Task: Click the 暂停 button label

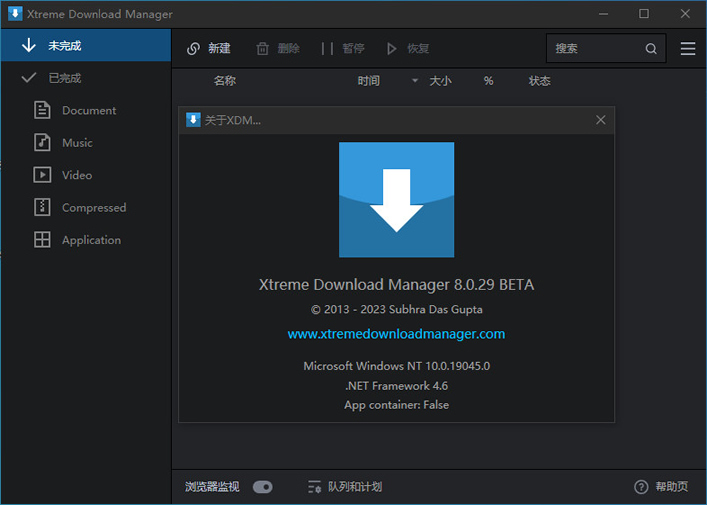Action: point(353,48)
